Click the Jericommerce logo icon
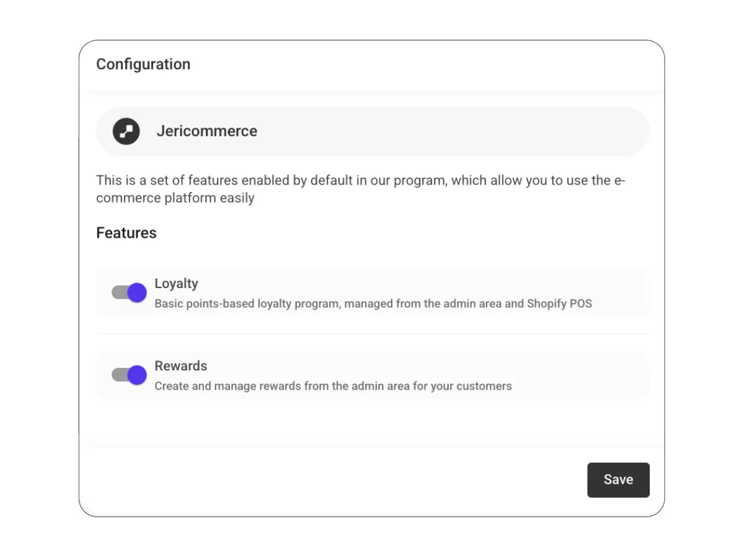The height and width of the screenshot is (560, 734). 126,131
